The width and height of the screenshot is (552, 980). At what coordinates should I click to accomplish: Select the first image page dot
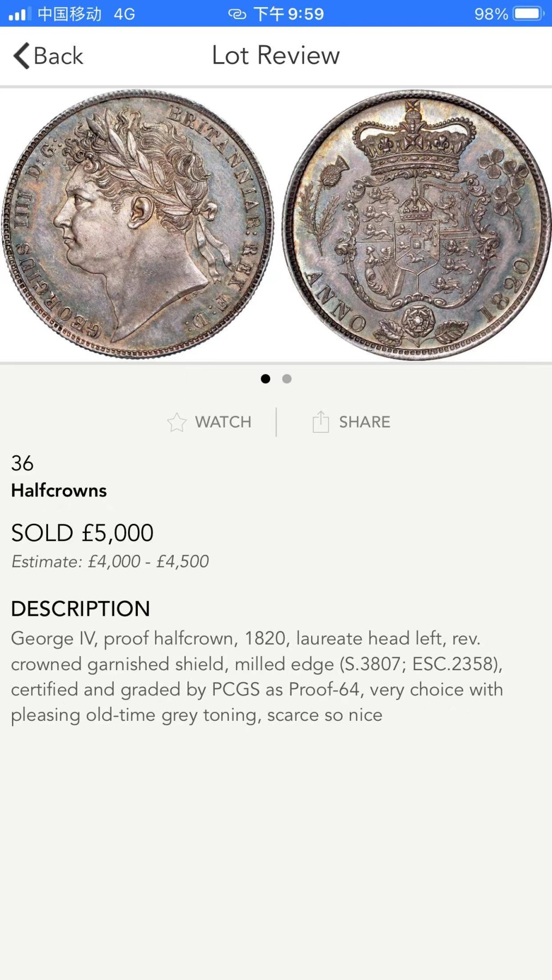[265, 379]
